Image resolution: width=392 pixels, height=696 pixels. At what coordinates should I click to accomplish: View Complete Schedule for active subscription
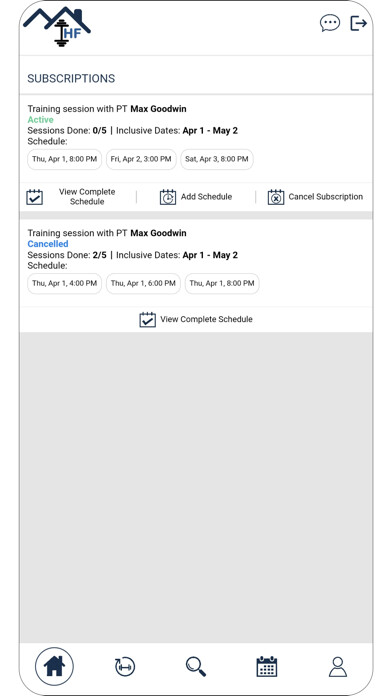click(x=87, y=197)
